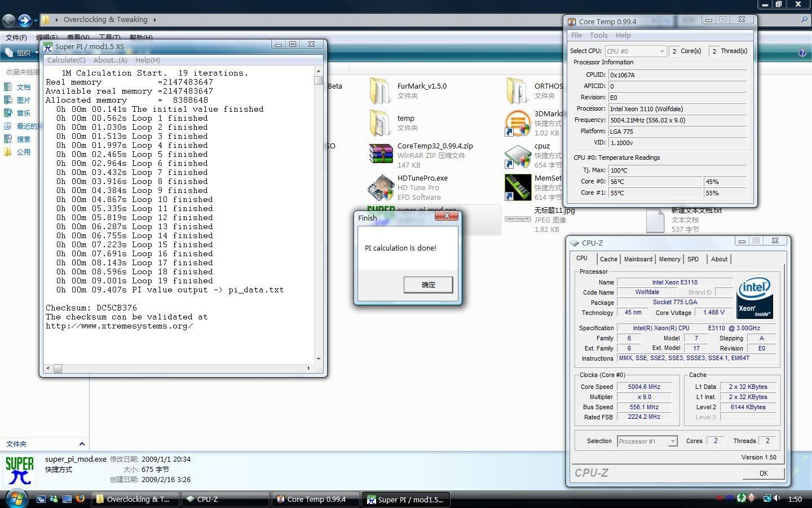Open 公用 folder in the sidebar
The height and width of the screenshot is (508, 812).
23,152
